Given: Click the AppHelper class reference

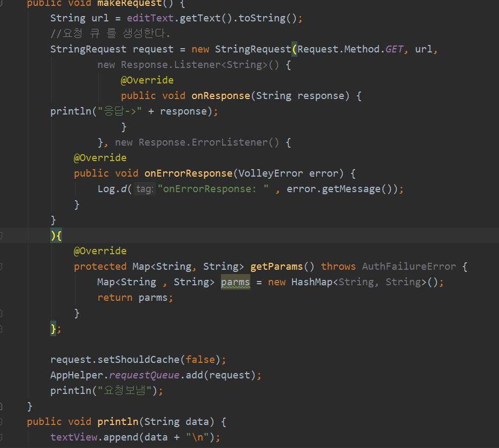Looking at the screenshot, I should click(76, 375).
